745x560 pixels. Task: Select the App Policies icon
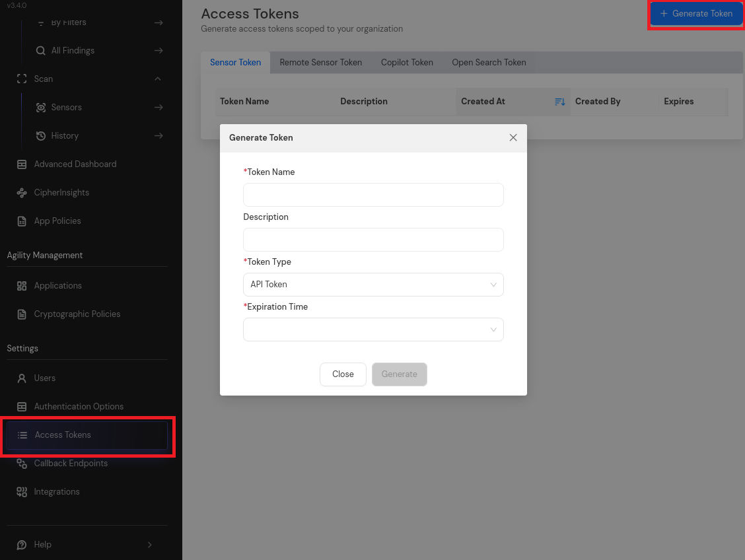point(22,221)
